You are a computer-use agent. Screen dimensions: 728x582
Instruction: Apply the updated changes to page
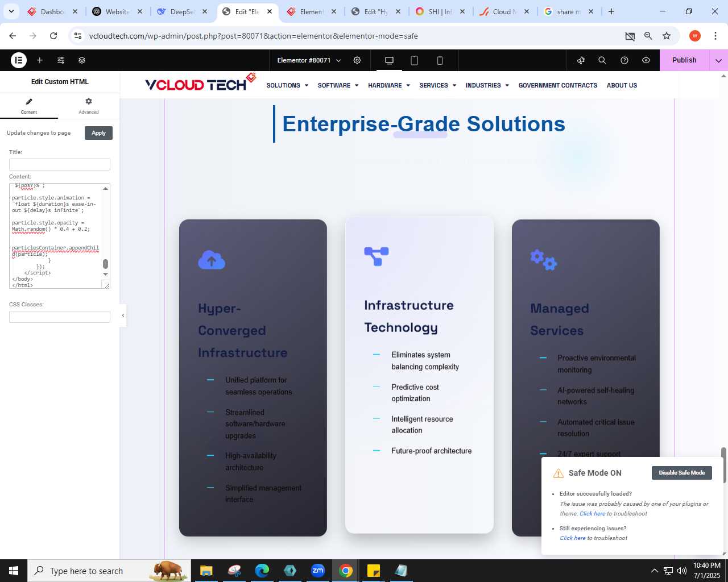tap(98, 133)
